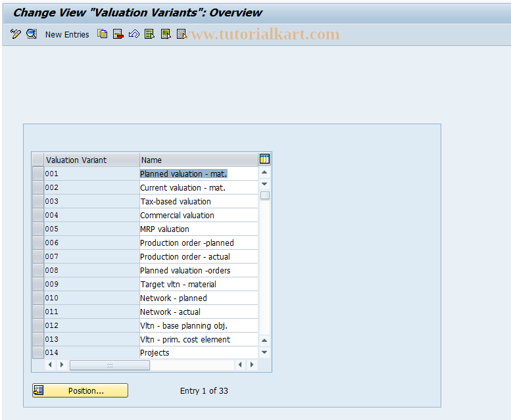Image resolution: width=511 pixels, height=420 pixels.
Task: Open the table column configuration icon
Action: (264, 159)
